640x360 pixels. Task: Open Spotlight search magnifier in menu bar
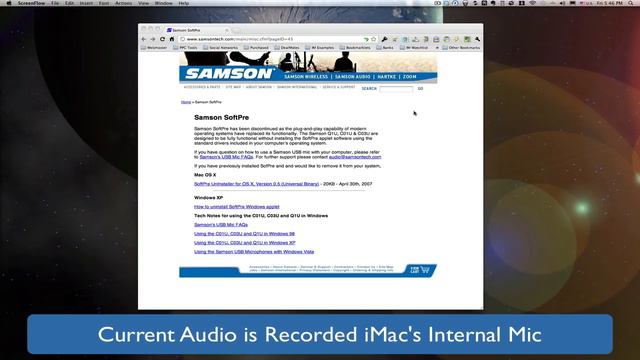pos(632,3)
